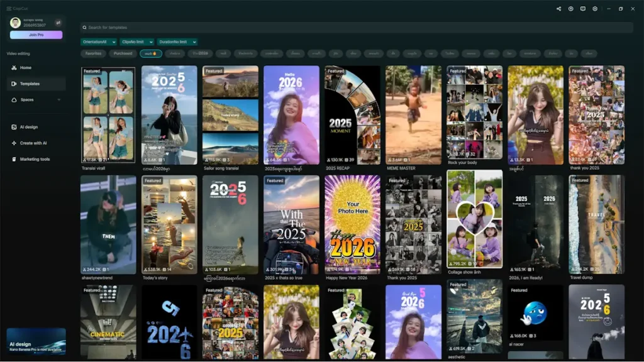Screen dimensions: 644x362
Task: Open the Rock your body template
Action: coord(474,112)
